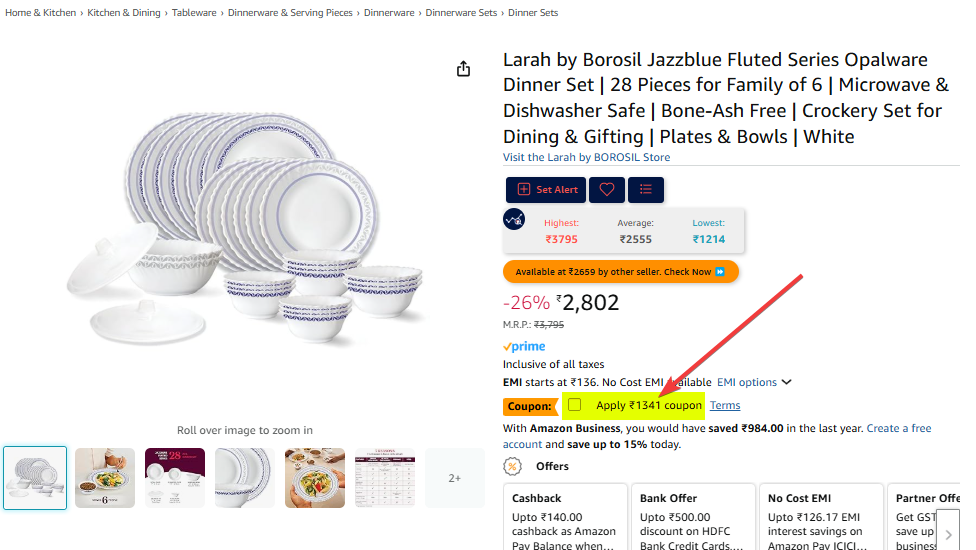Viewport: 976px width, 550px height.
Task: Tick the Apply ₹1341 coupon checkbox
Action: (574, 405)
